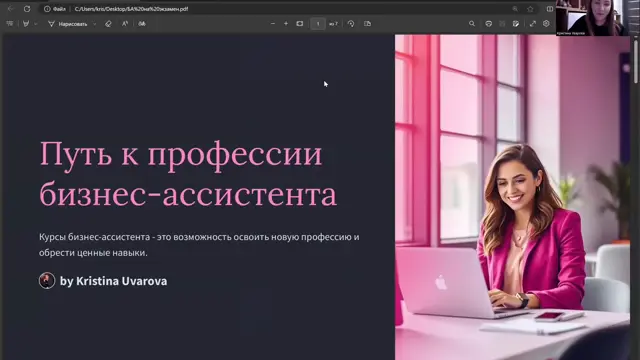Reload the PDF page
The width and height of the screenshot is (640, 360).
(27, 9)
